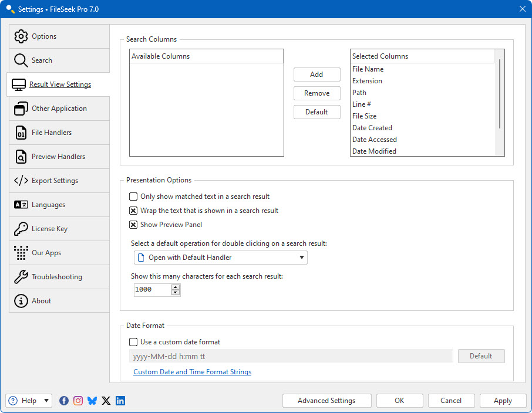Select Date Created in Selected Columns
The width and height of the screenshot is (532, 413).
click(x=422, y=128)
